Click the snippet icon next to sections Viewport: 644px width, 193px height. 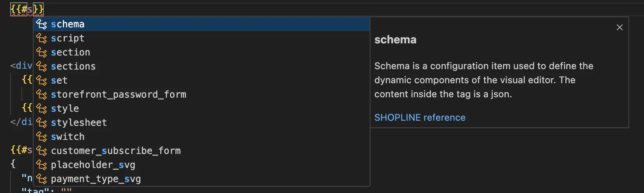[41, 66]
